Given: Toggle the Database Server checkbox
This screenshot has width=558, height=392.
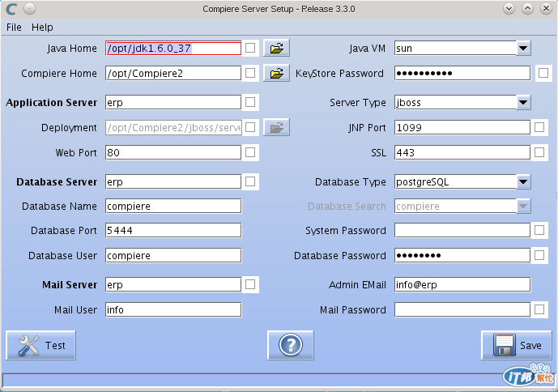Looking at the screenshot, I should coord(250,182).
